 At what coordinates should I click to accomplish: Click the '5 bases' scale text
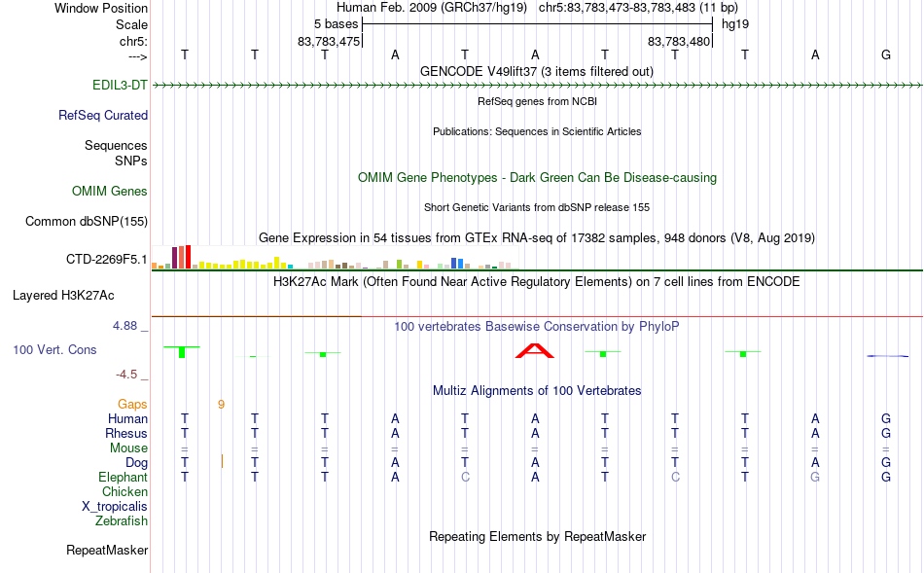(336, 24)
